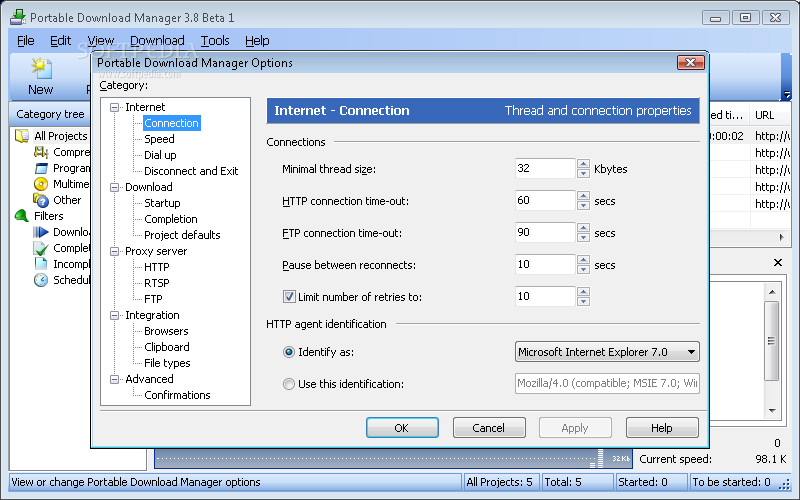Collapse the Internet tree node
The width and height of the screenshot is (800, 500).
pyautogui.click(x=114, y=107)
